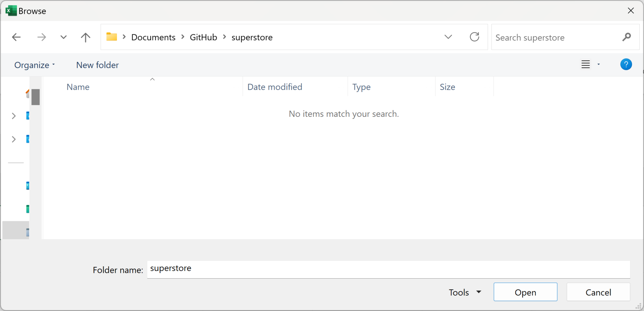Expand the address bar history dropdown
Viewport: 644px width, 311px height.
(x=448, y=37)
